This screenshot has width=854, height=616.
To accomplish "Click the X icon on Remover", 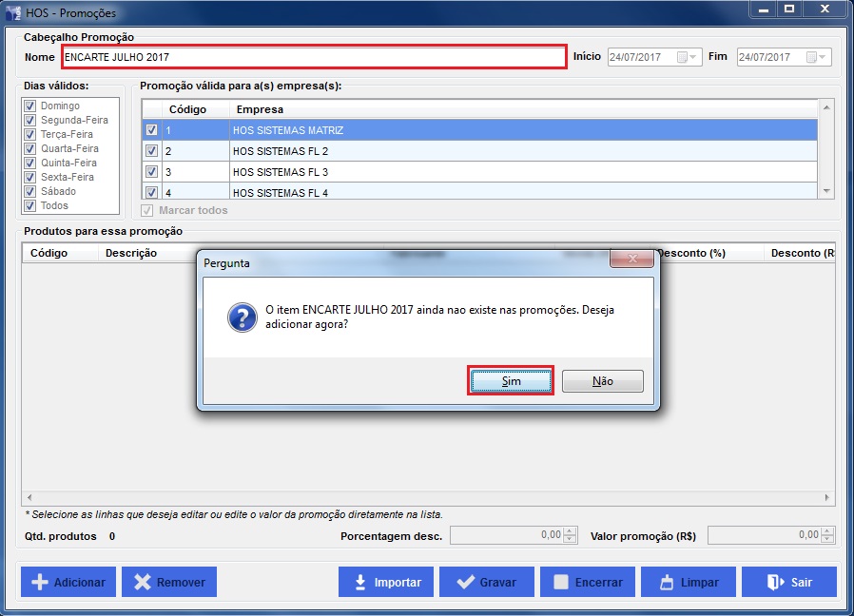I will tap(143, 582).
